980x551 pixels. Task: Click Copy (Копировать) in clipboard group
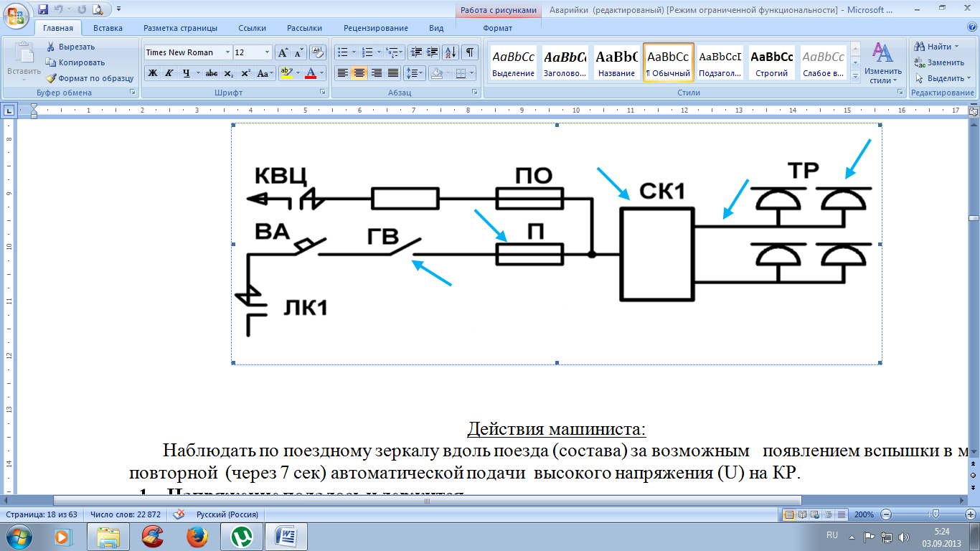click(x=75, y=62)
